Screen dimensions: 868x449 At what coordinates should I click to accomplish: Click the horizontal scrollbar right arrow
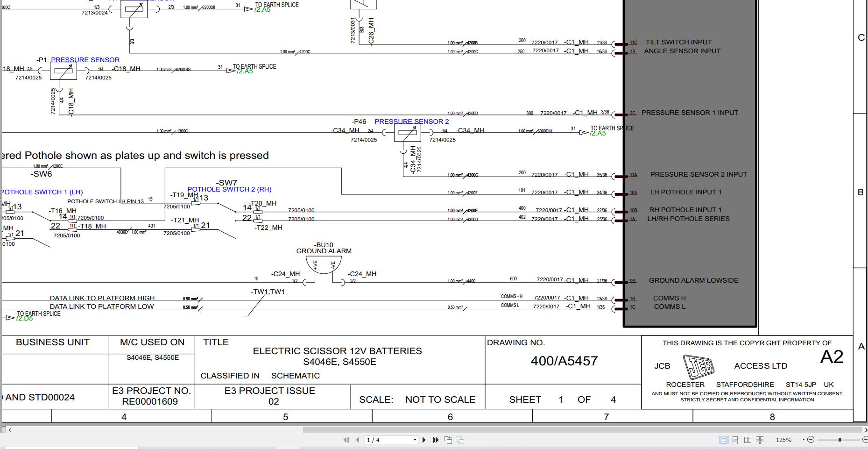point(866,430)
